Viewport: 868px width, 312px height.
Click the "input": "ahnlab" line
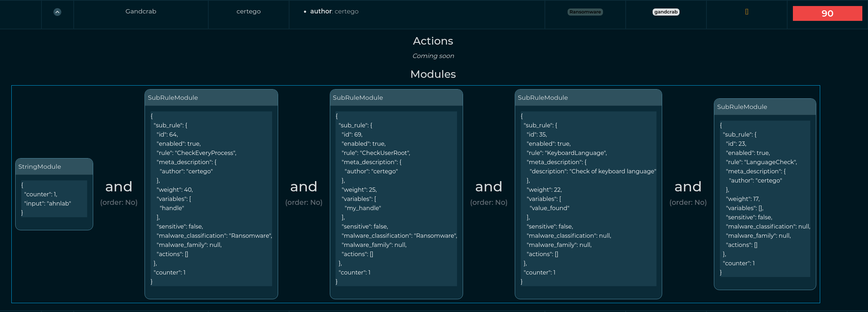(47, 203)
